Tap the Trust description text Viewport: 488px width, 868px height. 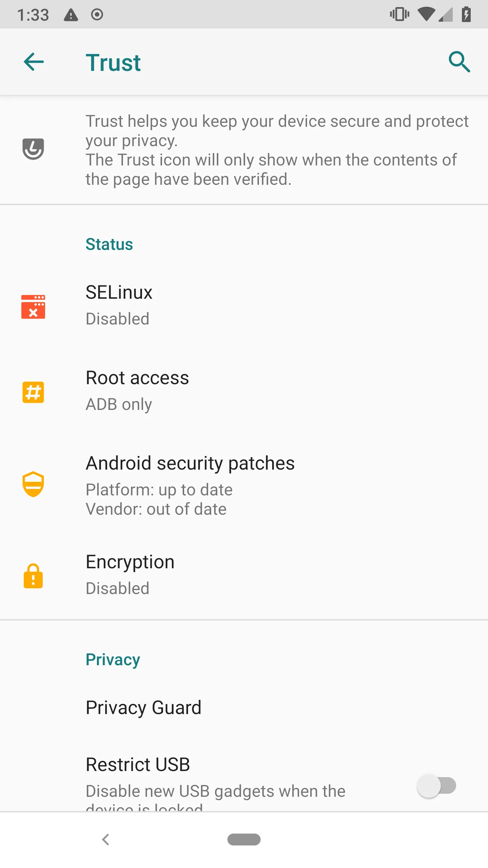click(x=277, y=150)
